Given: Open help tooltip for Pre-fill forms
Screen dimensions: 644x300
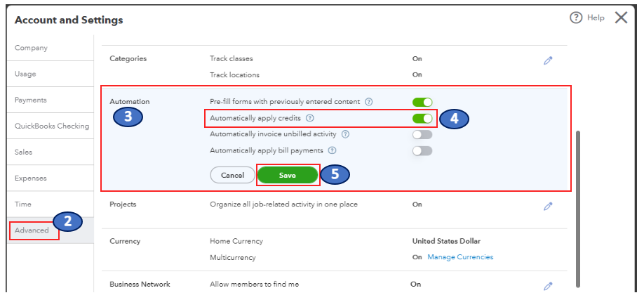Looking at the screenshot, I should 369,102.
